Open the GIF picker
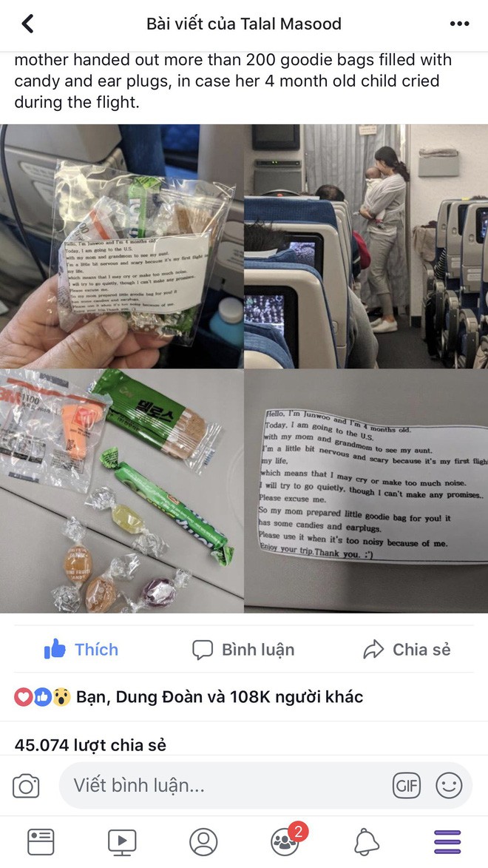This screenshot has width=488, height=868. tap(407, 786)
